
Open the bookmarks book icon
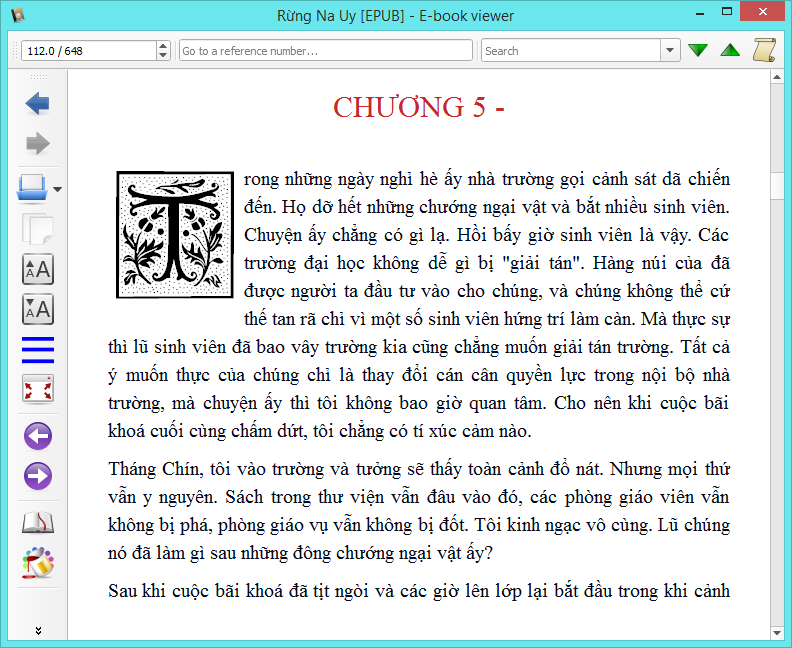pos(38,523)
